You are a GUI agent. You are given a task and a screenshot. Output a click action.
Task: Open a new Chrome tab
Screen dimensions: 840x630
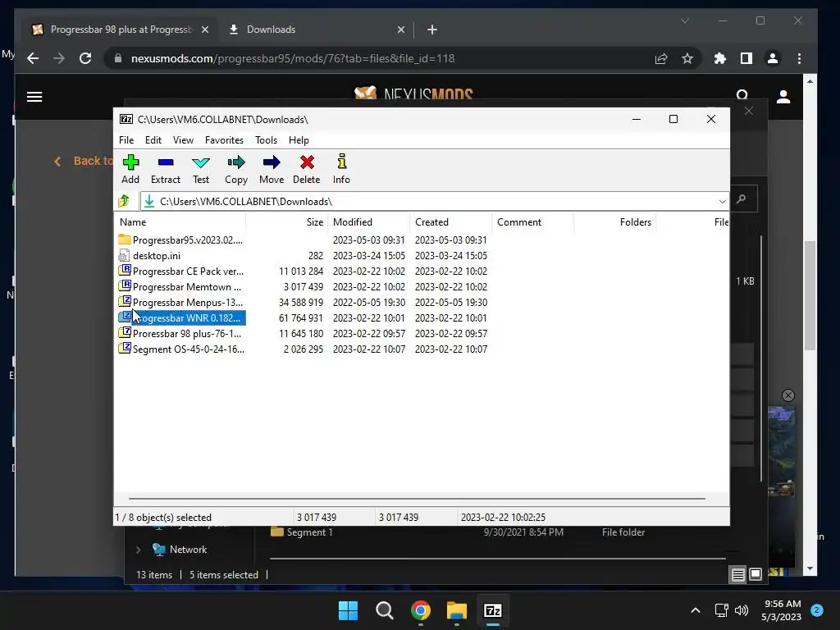pyautogui.click(x=431, y=30)
